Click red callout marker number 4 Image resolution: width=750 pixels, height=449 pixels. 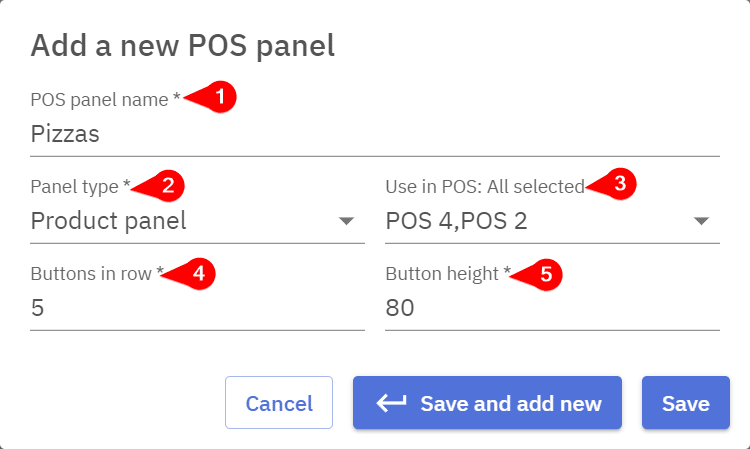(200, 272)
